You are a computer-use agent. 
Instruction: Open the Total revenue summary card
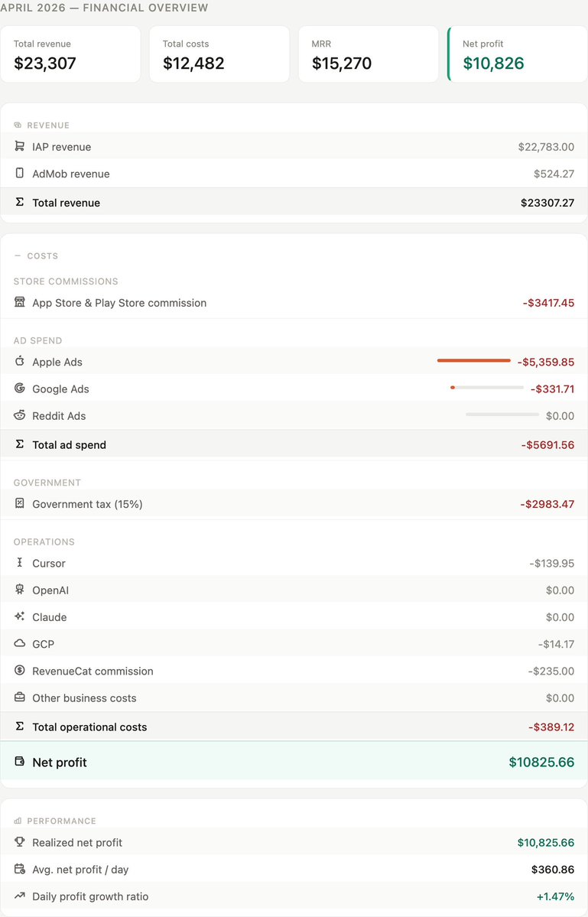[70, 54]
